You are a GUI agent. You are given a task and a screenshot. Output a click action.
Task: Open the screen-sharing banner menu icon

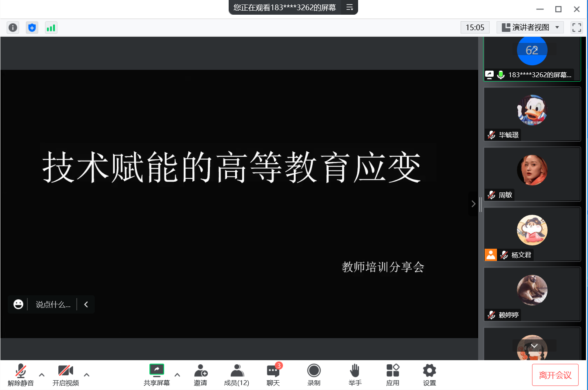[350, 7]
